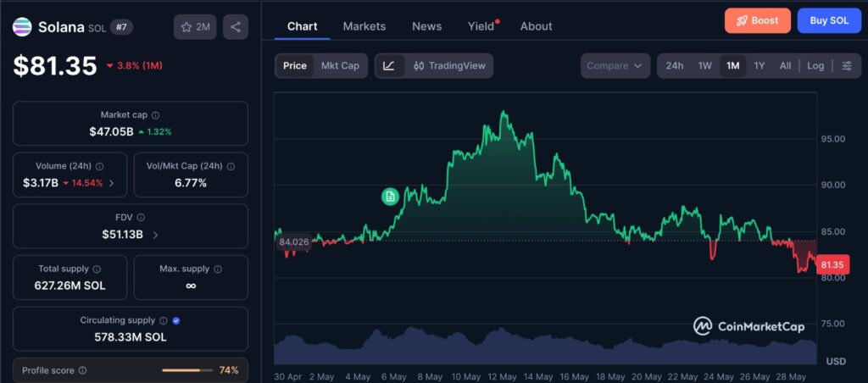Click the Max. supply info icon
The width and height of the screenshot is (868, 383).
point(218,269)
